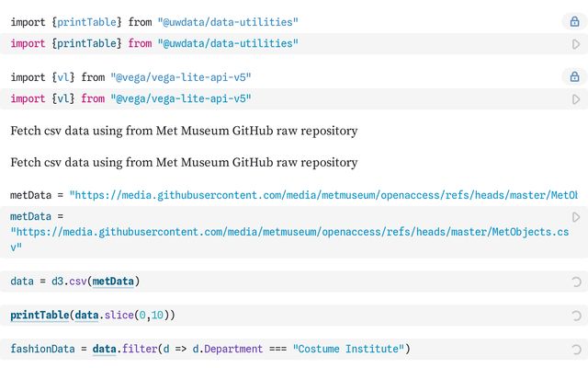The image size is (588, 368).
Task: Toggle the lock icon on the vl import cell
Action: pyautogui.click(x=575, y=77)
